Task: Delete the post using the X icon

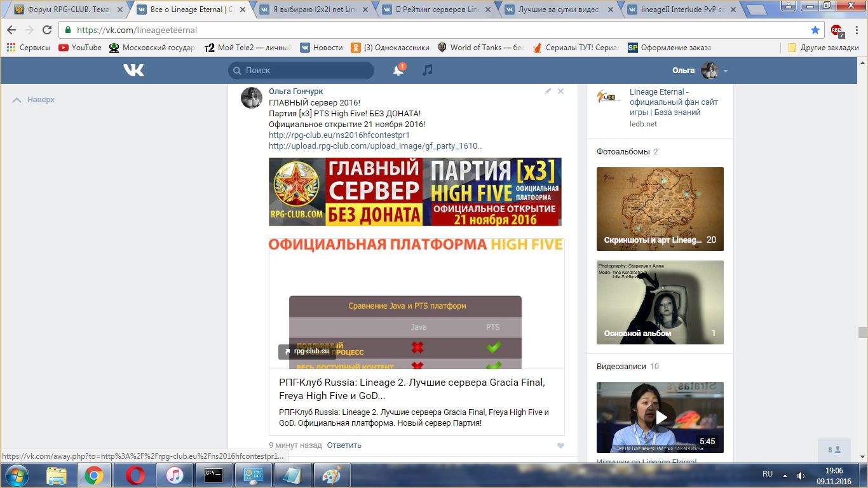Action: click(560, 91)
